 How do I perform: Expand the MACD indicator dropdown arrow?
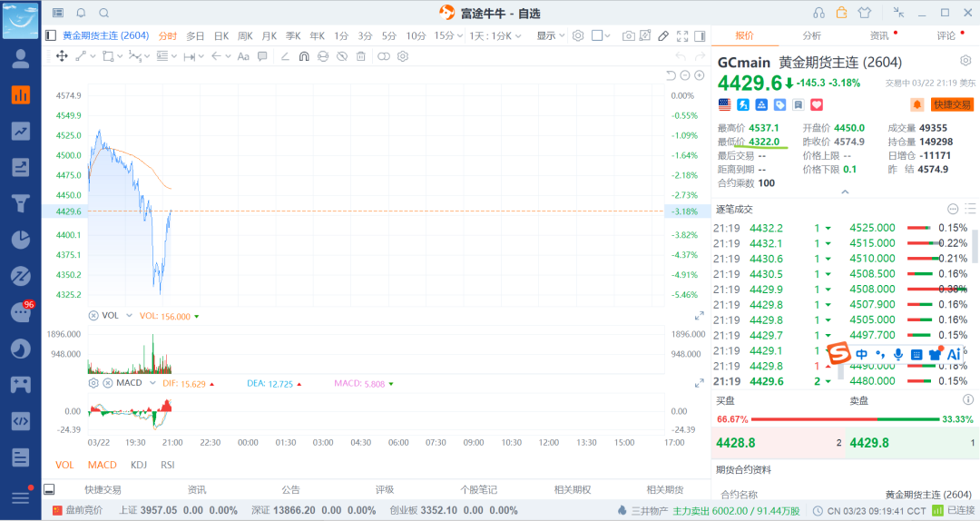(x=152, y=383)
